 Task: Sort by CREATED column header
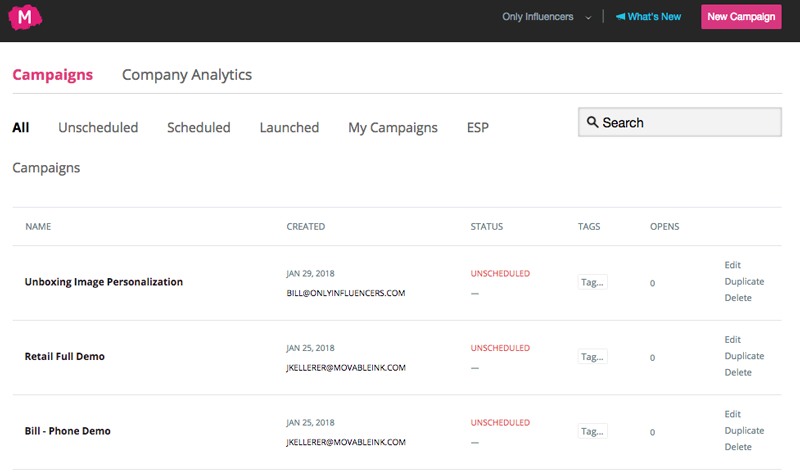tap(306, 227)
